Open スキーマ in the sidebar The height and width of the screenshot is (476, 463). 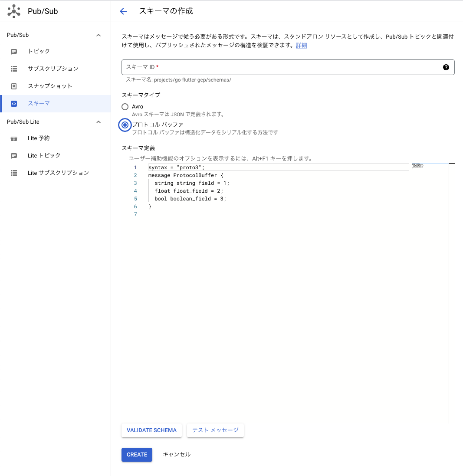coord(56,104)
